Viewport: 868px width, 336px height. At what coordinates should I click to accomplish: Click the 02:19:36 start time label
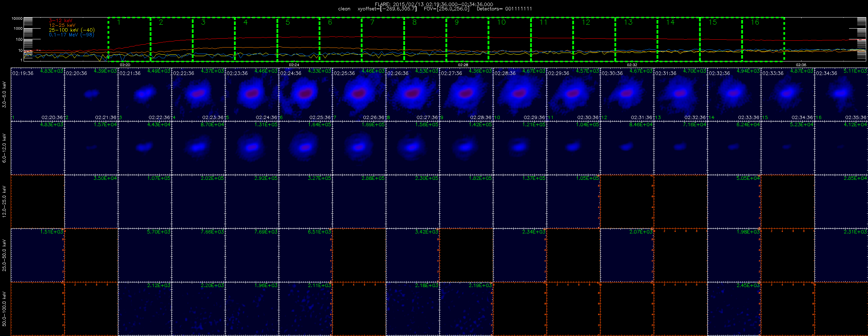point(23,73)
